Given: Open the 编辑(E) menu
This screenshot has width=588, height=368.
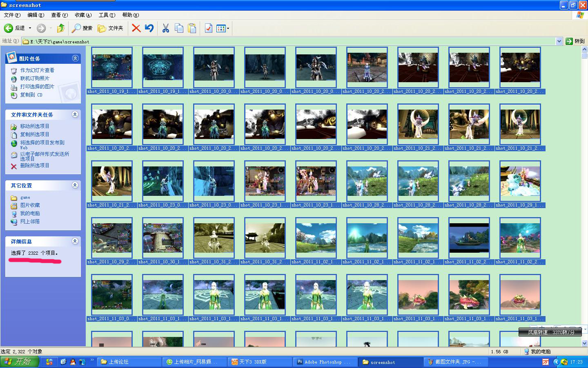Looking at the screenshot, I should [x=36, y=15].
